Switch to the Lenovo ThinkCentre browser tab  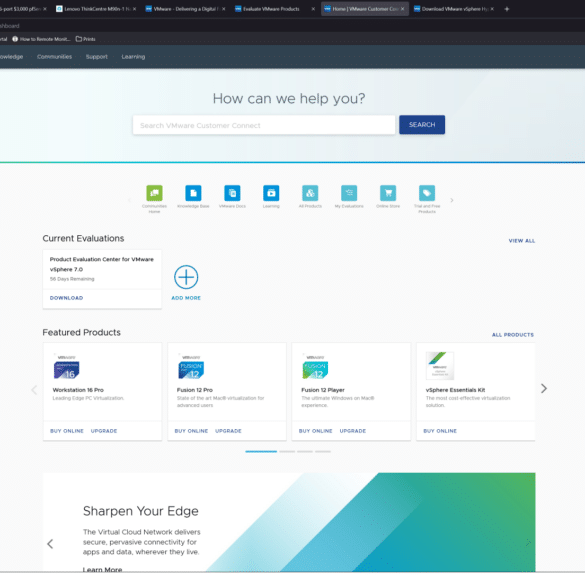(x=96, y=9)
